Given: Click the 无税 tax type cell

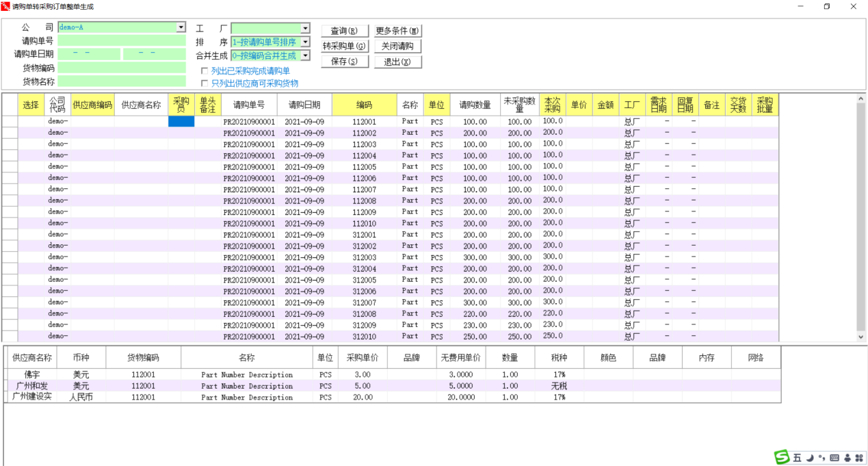Looking at the screenshot, I should (559, 386).
